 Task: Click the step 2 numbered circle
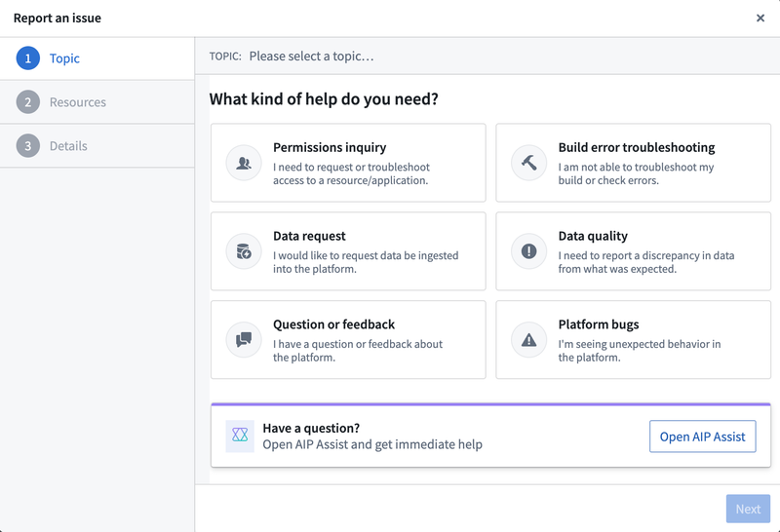[x=28, y=102]
